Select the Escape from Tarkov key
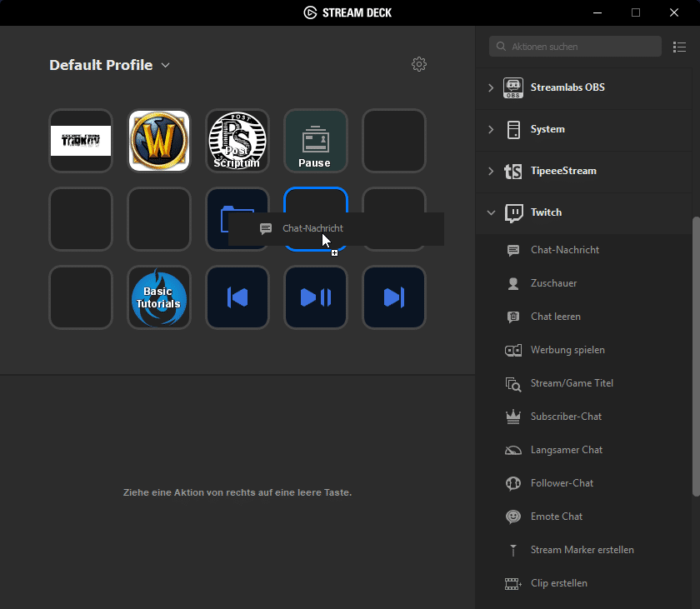The height and width of the screenshot is (609, 700). tap(81, 141)
